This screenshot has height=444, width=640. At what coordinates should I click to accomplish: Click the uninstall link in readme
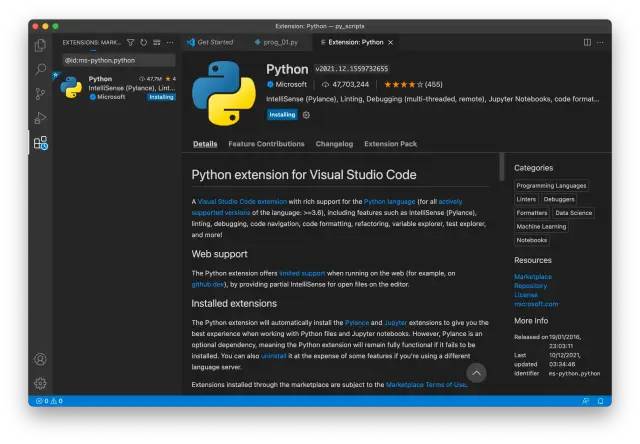pos(273,356)
